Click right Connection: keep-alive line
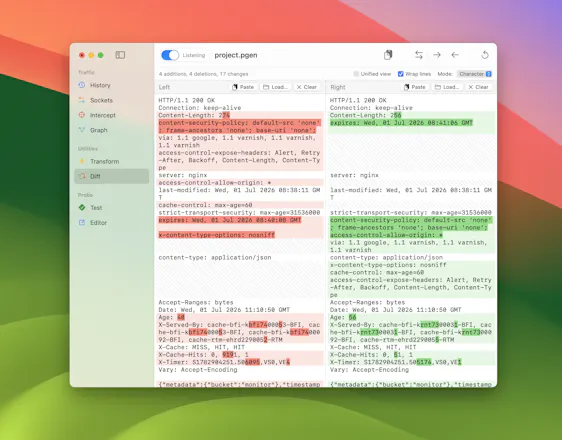The width and height of the screenshot is (562, 440). (x=371, y=108)
